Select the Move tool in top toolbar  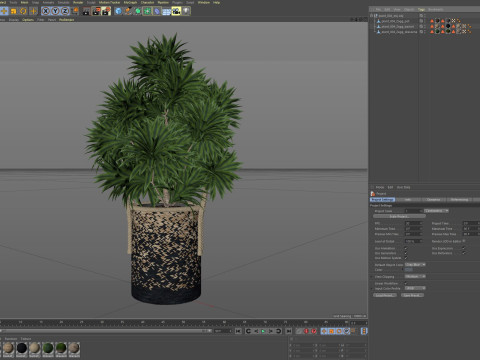point(4,11)
